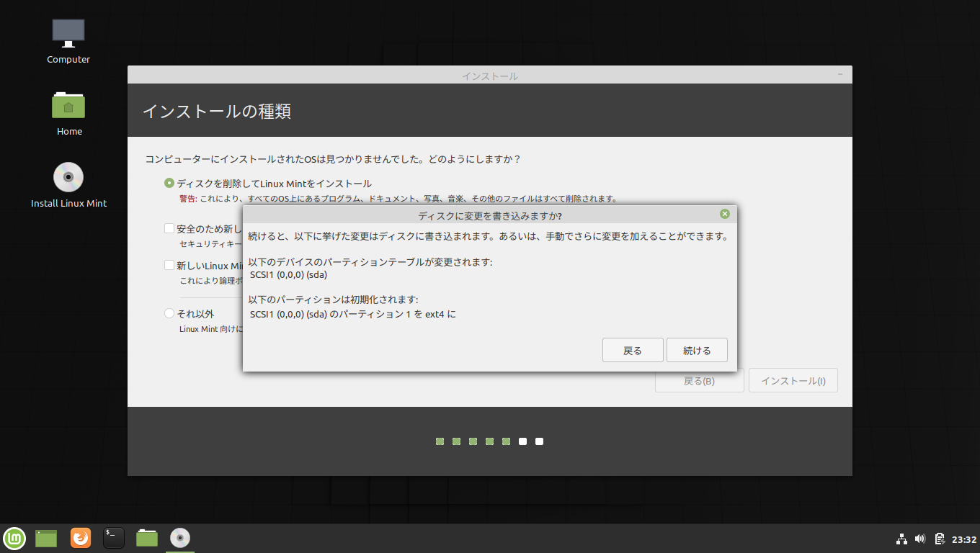Launch Firefox from the taskbar
980x553 pixels.
pyautogui.click(x=81, y=538)
